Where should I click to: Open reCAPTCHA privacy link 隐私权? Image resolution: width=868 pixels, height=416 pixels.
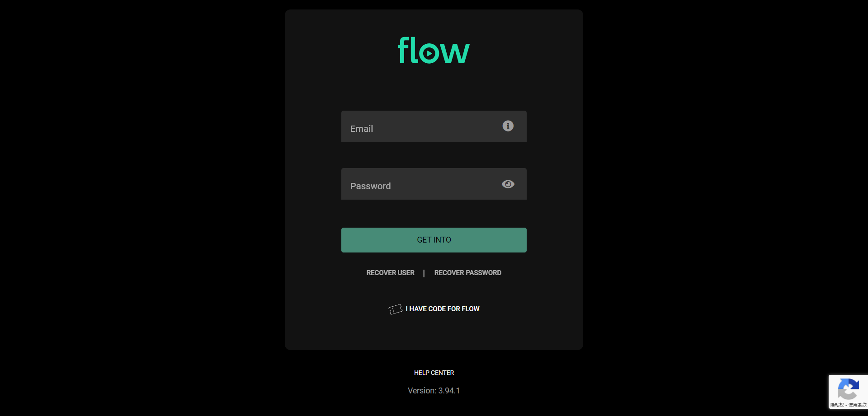pos(837,405)
